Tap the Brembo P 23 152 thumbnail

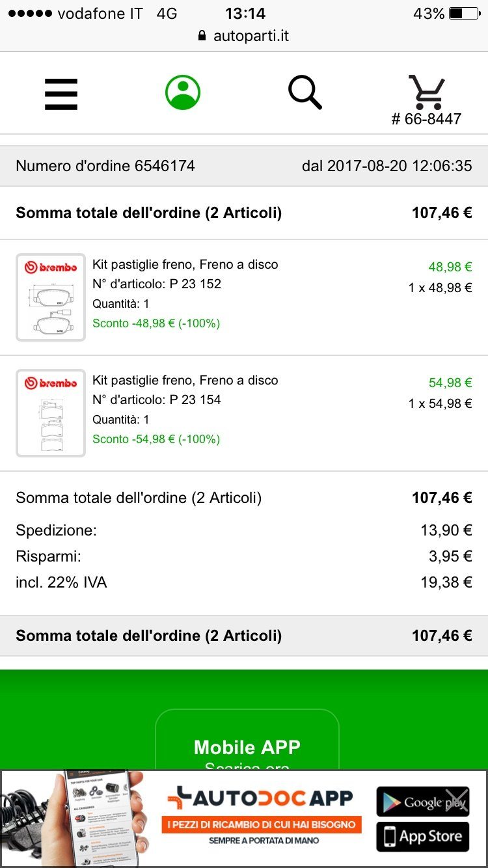(x=51, y=297)
